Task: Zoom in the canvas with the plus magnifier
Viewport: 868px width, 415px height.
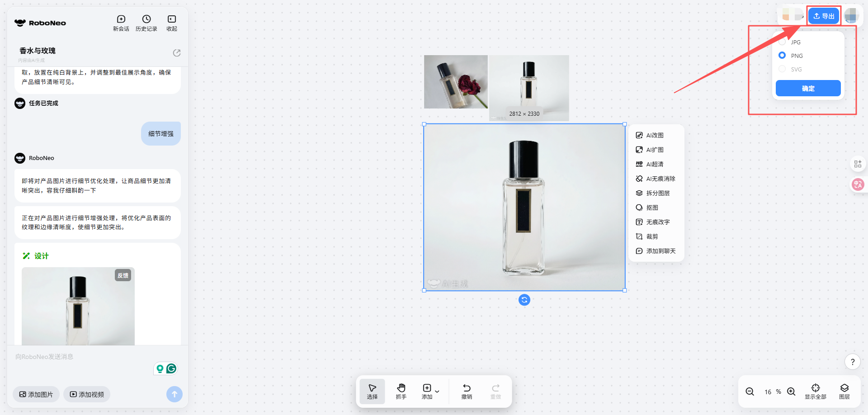Action: point(791,391)
